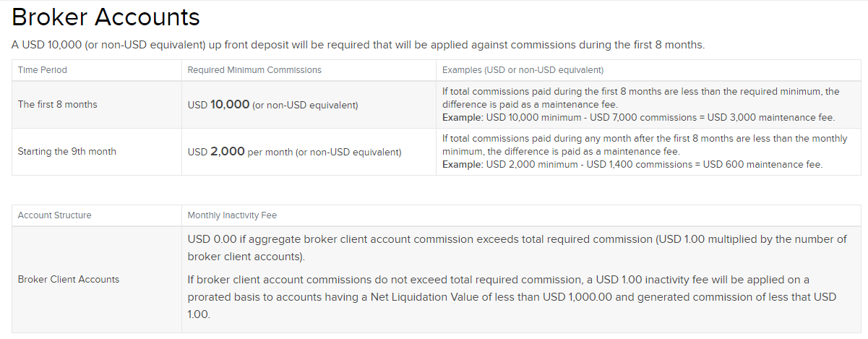Click the bold 2,000 per month amount
This screenshot has width=868, height=339.
(227, 152)
